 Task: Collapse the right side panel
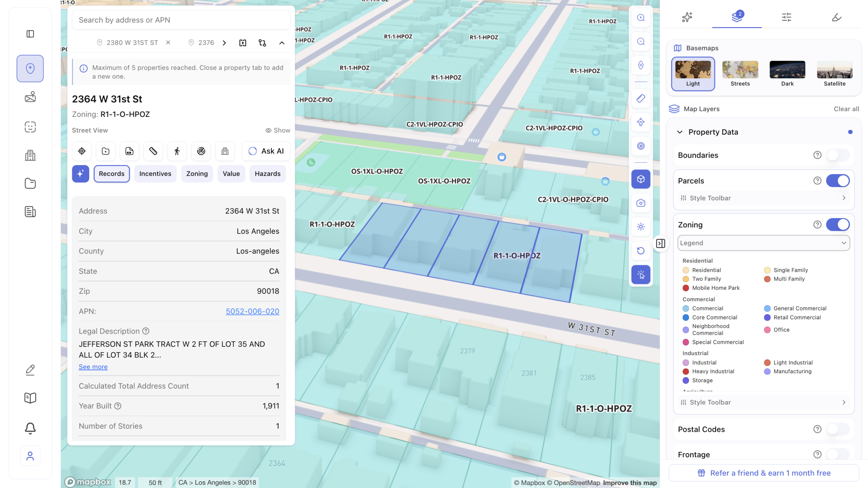click(660, 243)
